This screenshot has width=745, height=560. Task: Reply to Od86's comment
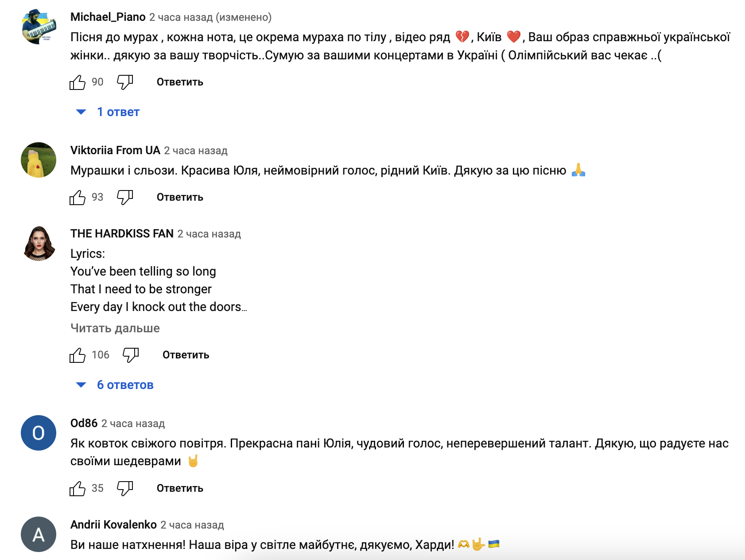pyautogui.click(x=180, y=489)
